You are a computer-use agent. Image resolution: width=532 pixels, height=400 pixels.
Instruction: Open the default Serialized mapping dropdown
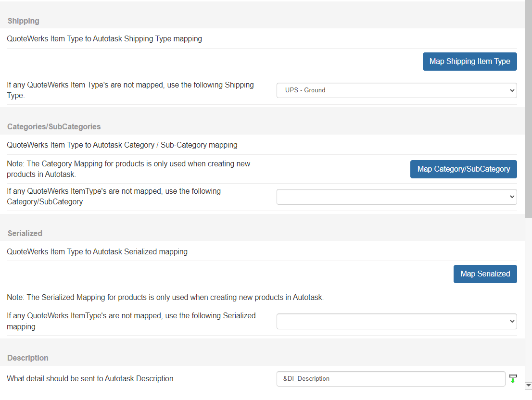[397, 321]
